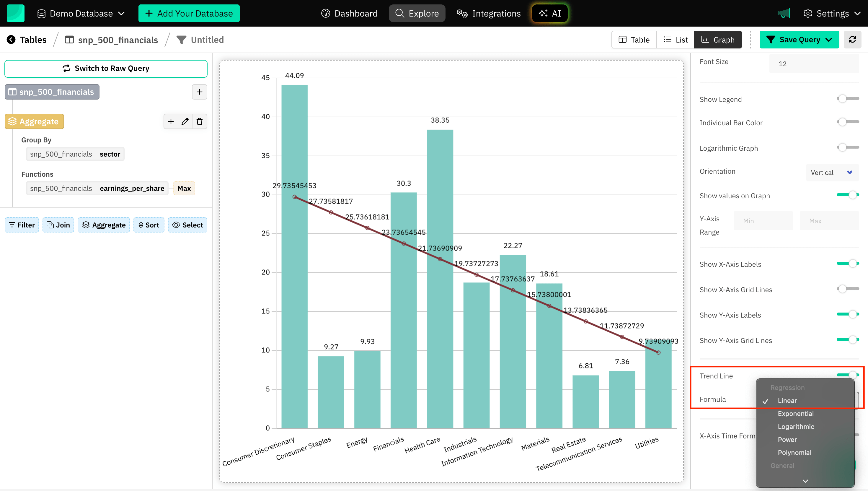
Task: Disable Show Y-Axis Grid Lines
Action: [x=847, y=340]
